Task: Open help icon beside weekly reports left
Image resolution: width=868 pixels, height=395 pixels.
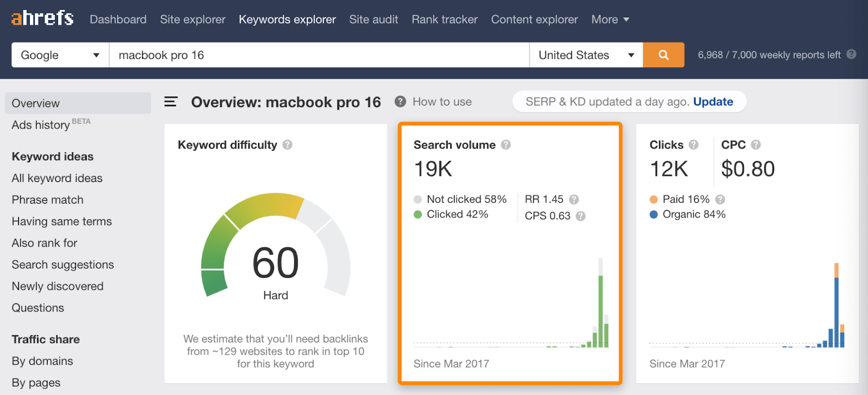Action: (851, 54)
